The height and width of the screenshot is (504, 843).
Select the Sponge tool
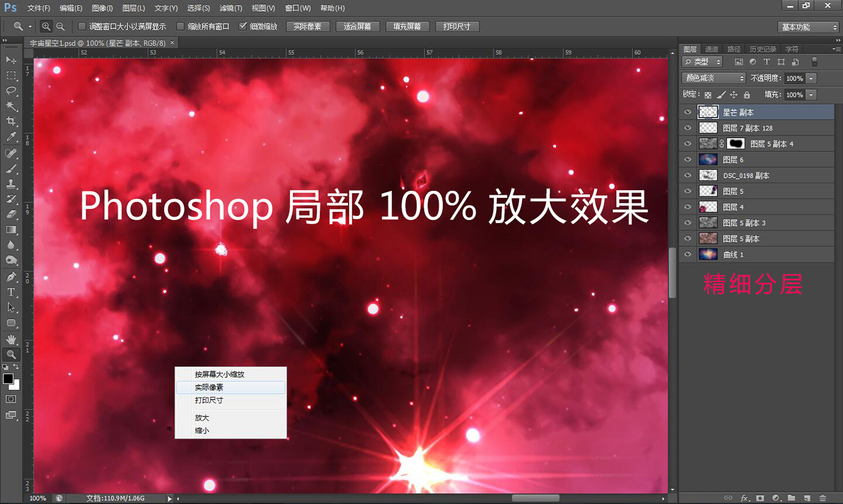[11, 260]
